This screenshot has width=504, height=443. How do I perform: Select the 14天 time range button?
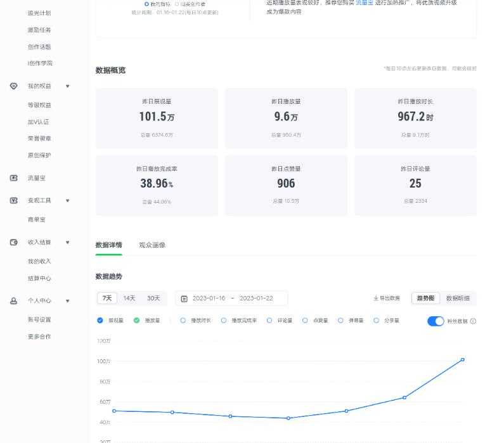click(x=129, y=299)
